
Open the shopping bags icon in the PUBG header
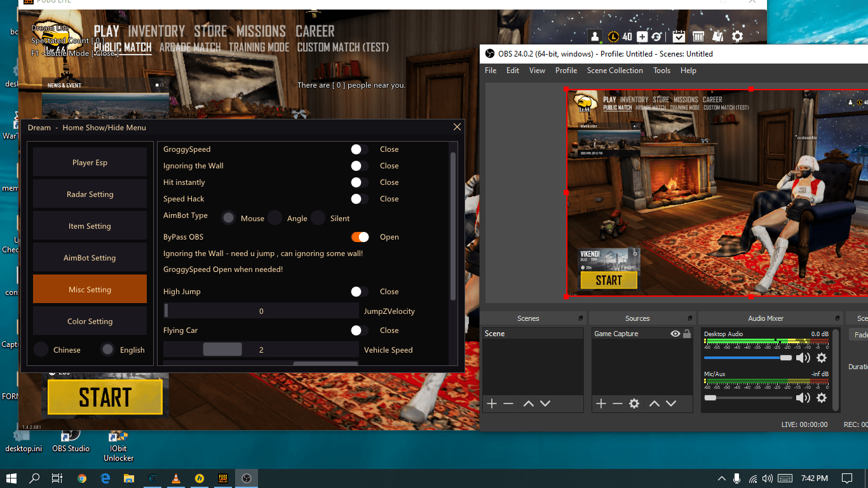pos(718,37)
